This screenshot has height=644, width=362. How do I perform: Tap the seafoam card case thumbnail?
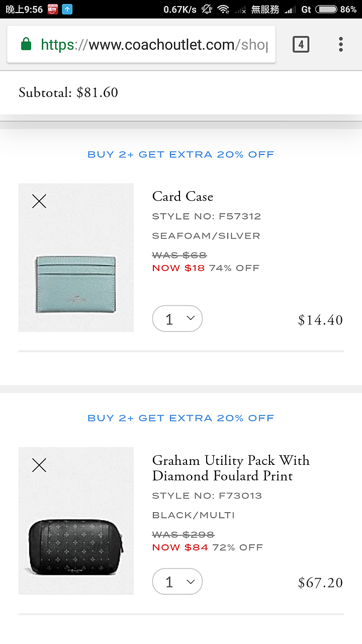tap(76, 283)
